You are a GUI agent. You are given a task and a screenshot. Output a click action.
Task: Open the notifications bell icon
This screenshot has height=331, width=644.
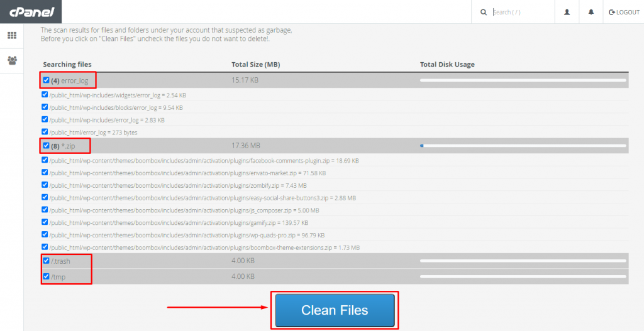591,12
